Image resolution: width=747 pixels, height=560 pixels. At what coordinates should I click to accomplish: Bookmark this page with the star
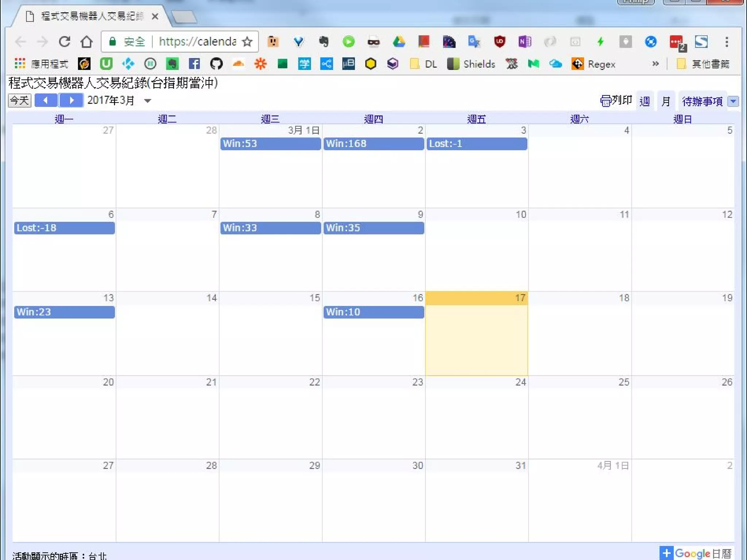point(247,42)
